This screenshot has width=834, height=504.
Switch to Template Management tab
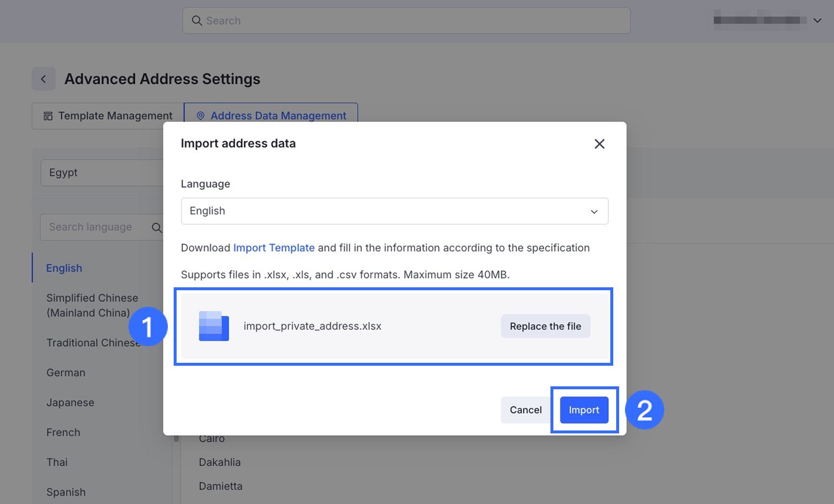click(108, 116)
